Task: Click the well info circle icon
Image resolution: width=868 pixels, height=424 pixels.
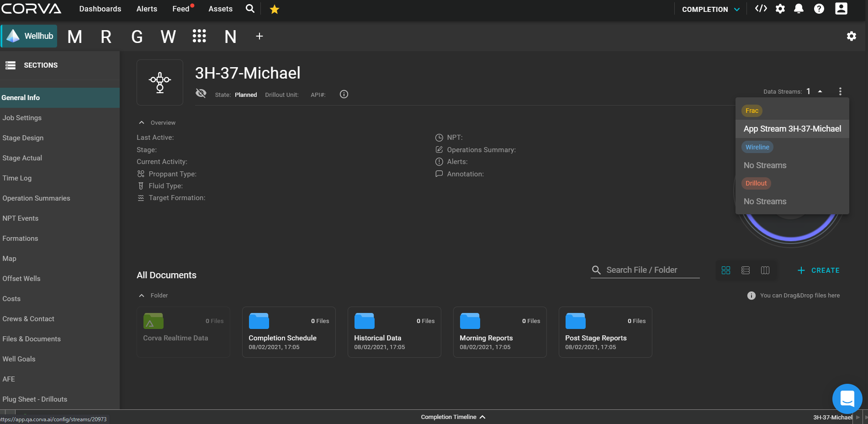Action: [x=344, y=94]
